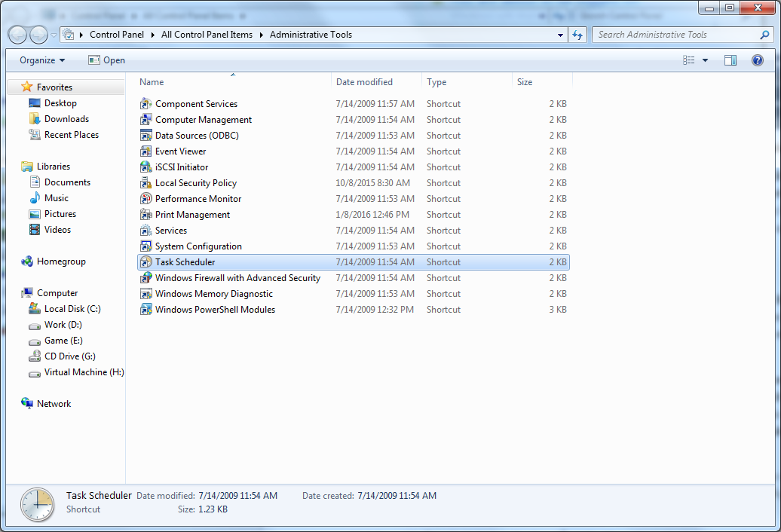Open the Pictures library
Image resolution: width=781 pixels, height=532 pixels.
(x=60, y=214)
